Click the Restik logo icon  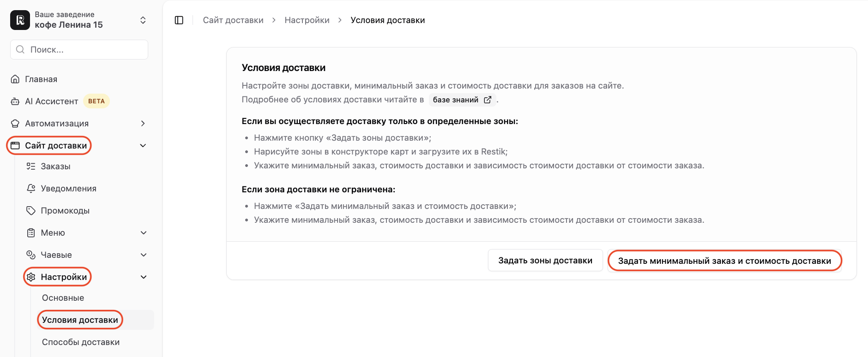click(20, 20)
